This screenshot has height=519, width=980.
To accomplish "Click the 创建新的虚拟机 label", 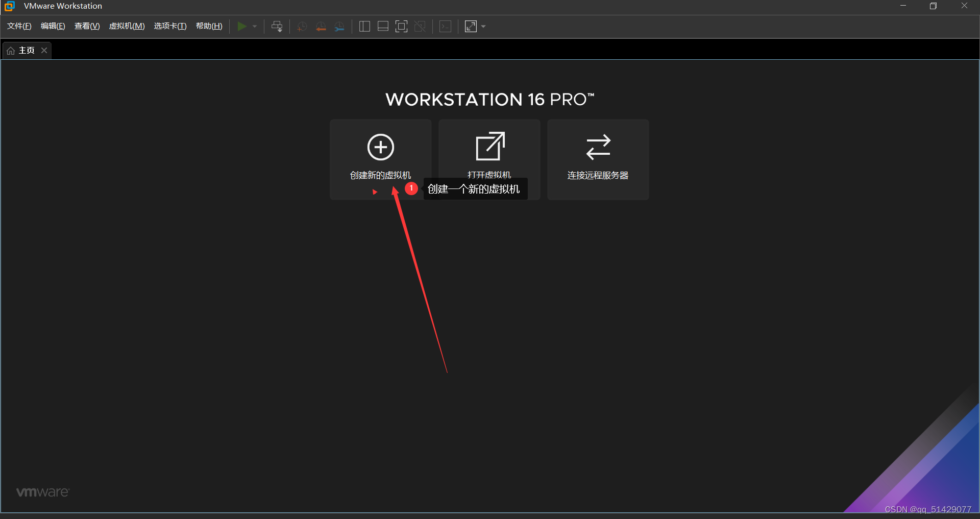I will pyautogui.click(x=380, y=175).
